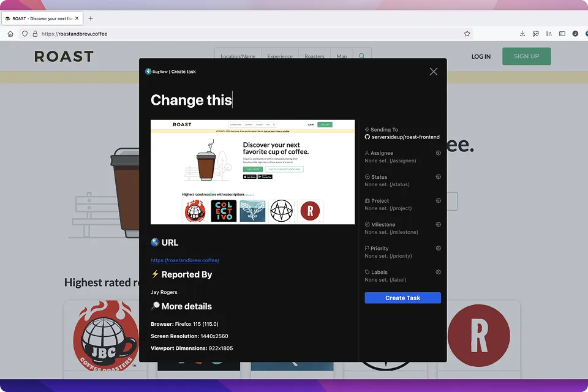Viewport: 588px width, 392px height.
Task: Toggle the Firefox sidebar icon
Action: (562, 34)
